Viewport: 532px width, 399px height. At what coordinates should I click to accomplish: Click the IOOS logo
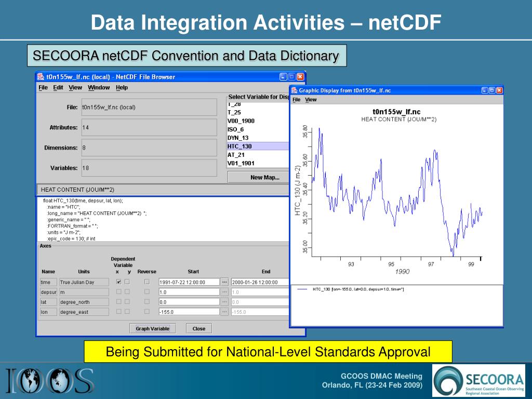click(x=49, y=381)
